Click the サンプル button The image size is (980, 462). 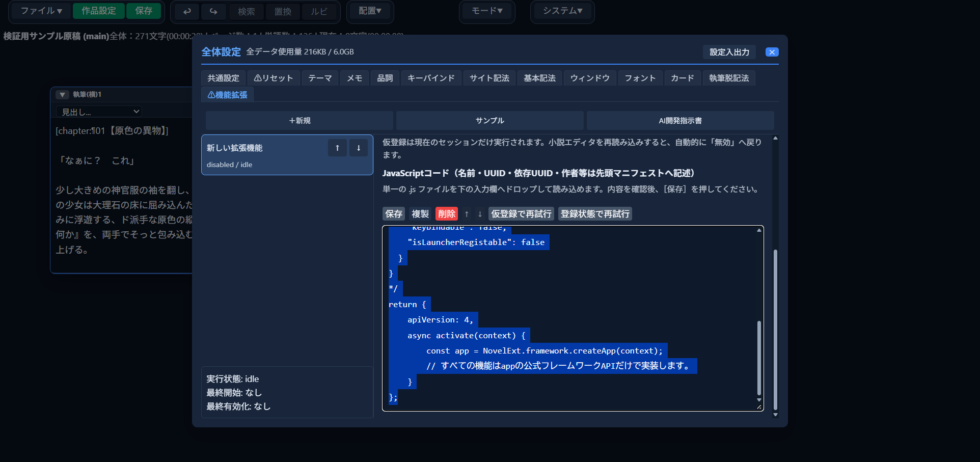490,120
